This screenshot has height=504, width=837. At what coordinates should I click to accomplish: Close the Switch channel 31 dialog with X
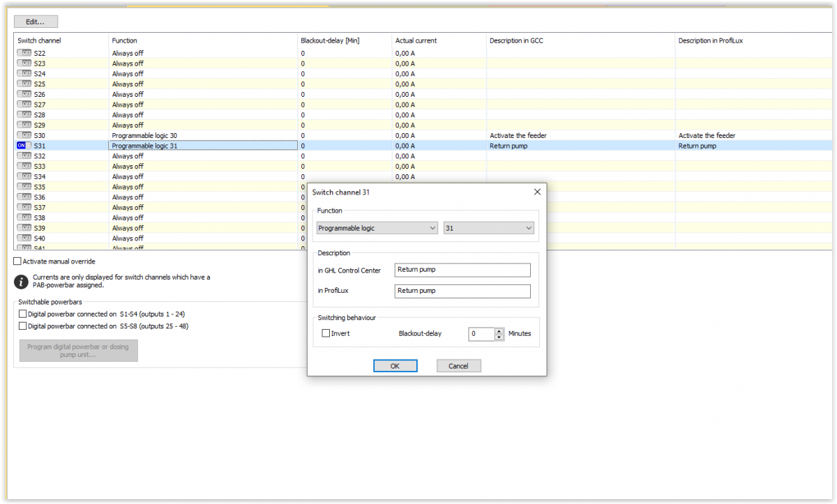[537, 192]
